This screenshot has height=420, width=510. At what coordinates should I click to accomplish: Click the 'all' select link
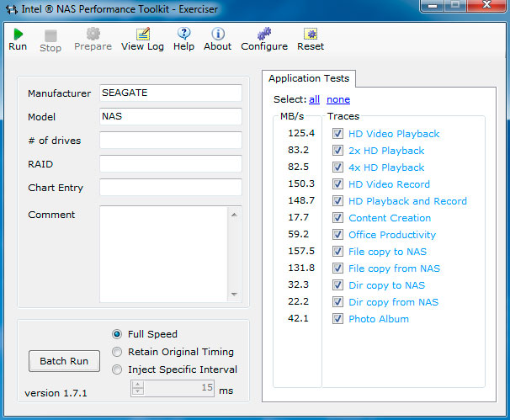(x=314, y=99)
